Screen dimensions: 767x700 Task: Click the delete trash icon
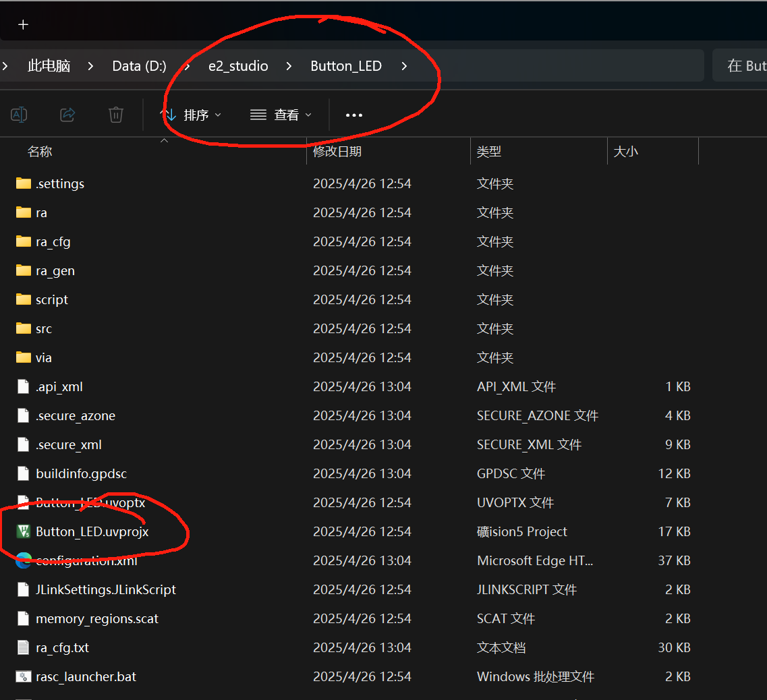click(x=116, y=115)
